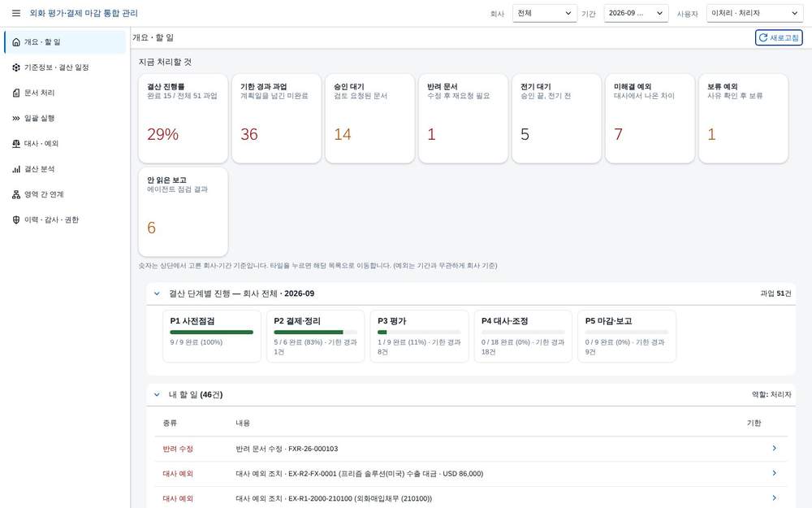The image size is (812, 508).
Task: Click the P3 평가 progress bar
Action: click(420, 332)
